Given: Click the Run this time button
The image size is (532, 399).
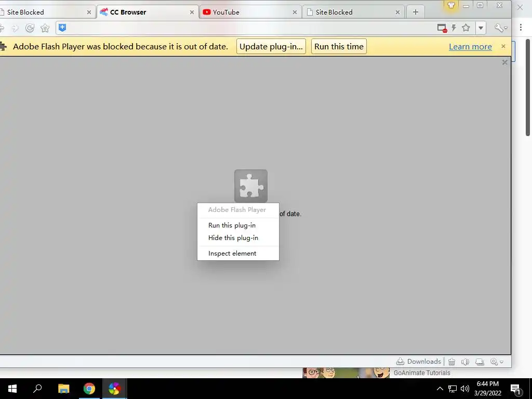Looking at the screenshot, I should coord(339,46).
